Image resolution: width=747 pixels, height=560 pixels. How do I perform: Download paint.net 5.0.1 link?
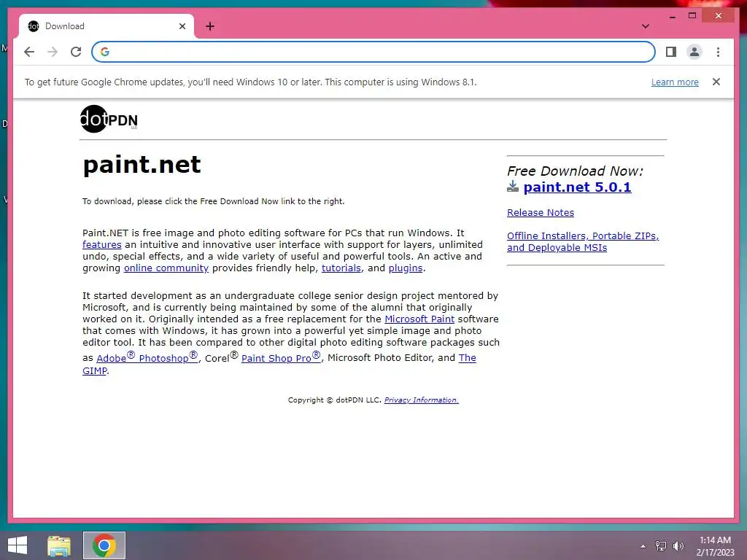(577, 187)
